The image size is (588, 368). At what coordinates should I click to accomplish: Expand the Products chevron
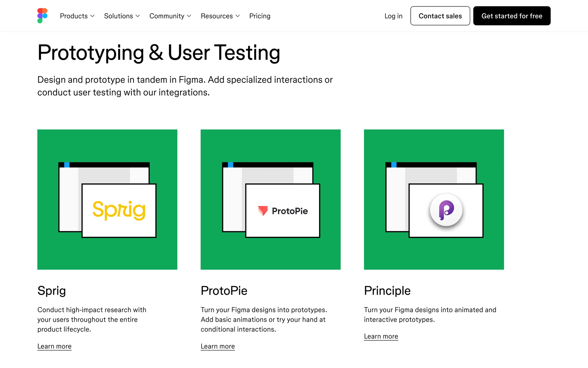click(x=92, y=16)
